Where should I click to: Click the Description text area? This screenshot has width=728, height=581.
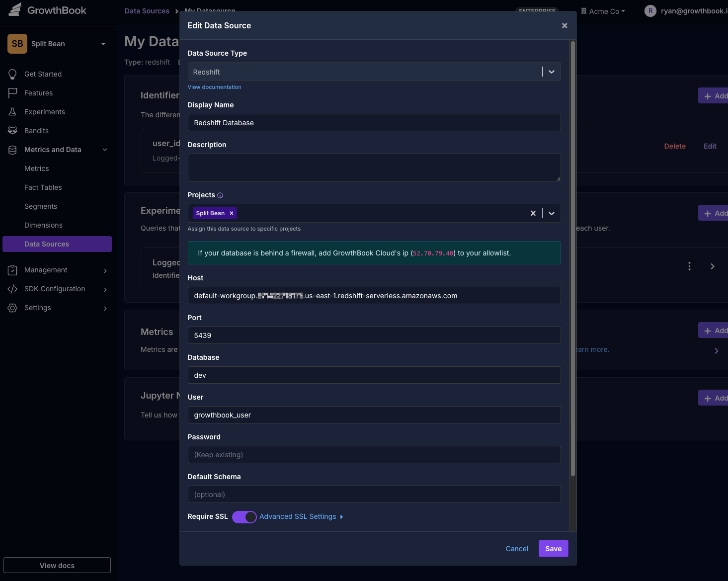[x=374, y=167]
